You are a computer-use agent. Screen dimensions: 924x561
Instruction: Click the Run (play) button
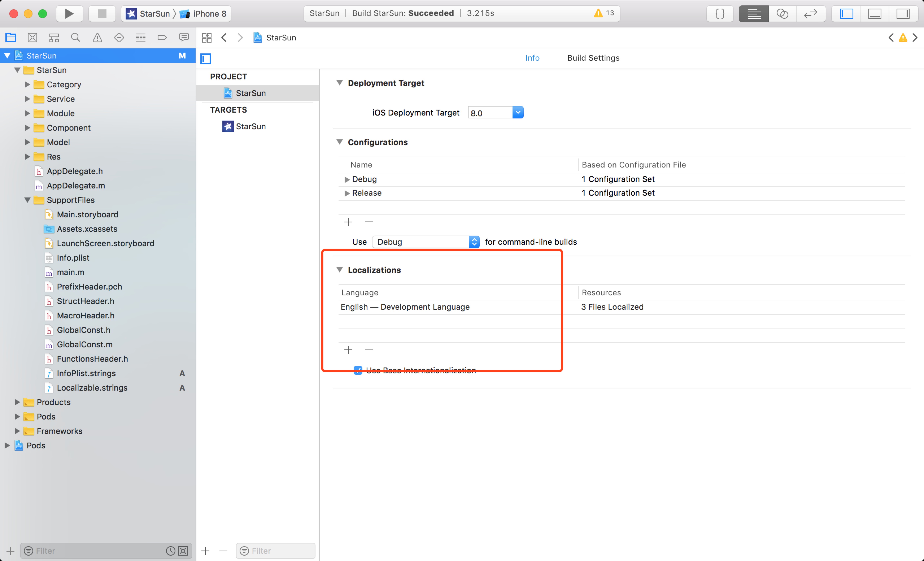pos(69,14)
